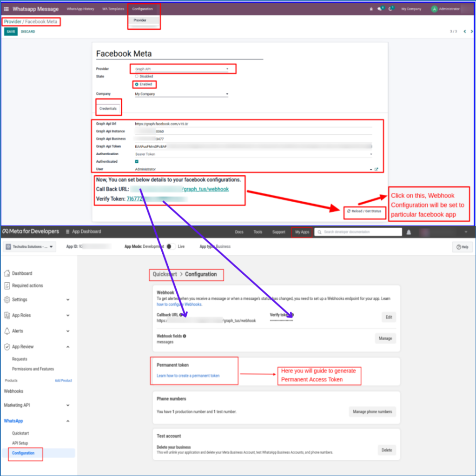476x476 pixels.
Task: Click the Meta Help button
Action: point(463,247)
